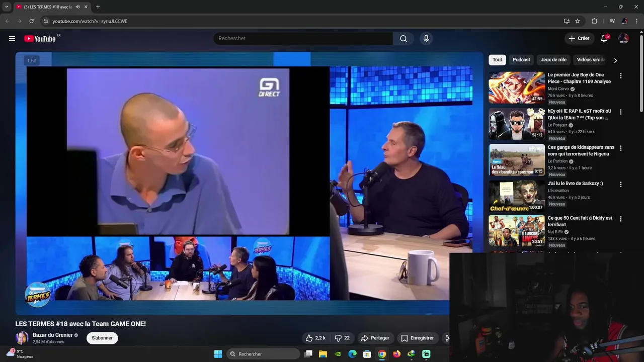Open the Windows Start menu
644x362 pixels.
pos(218,354)
